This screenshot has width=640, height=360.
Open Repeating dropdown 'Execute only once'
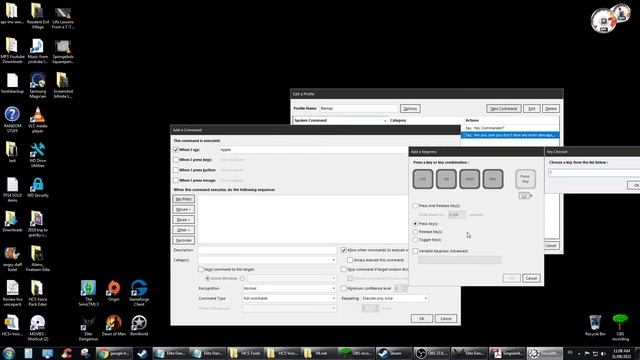[395, 298]
